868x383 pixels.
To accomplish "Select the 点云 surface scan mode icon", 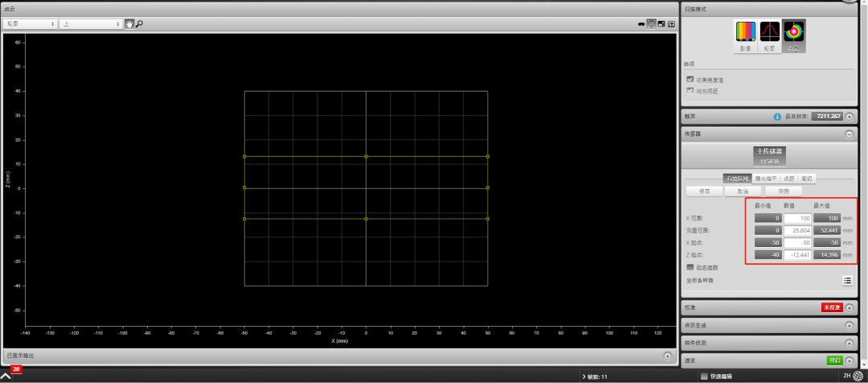I will pos(794,36).
